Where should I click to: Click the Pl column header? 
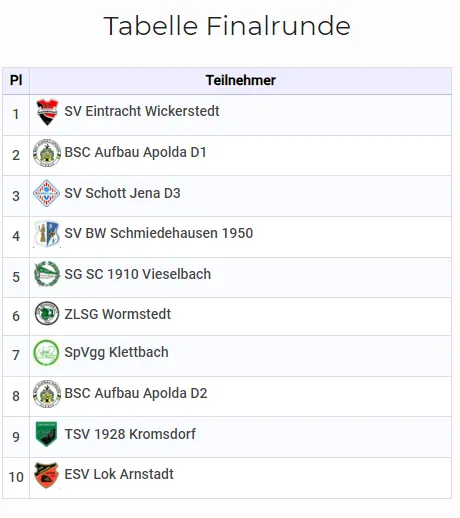[x=16, y=80]
